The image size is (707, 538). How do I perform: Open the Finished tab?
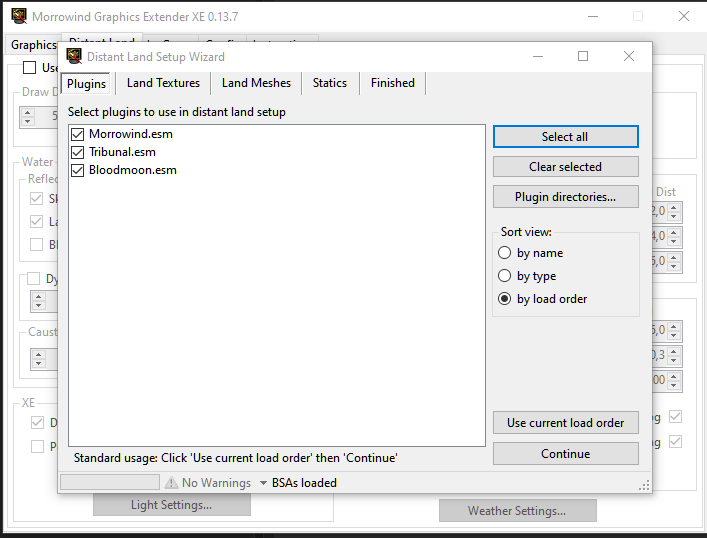pos(392,83)
